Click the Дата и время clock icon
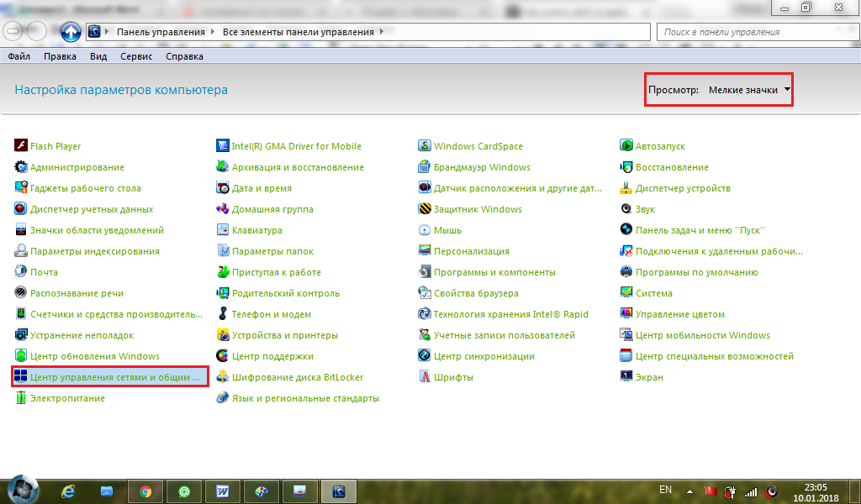Image resolution: width=861 pixels, height=504 pixels. coord(222,187)
